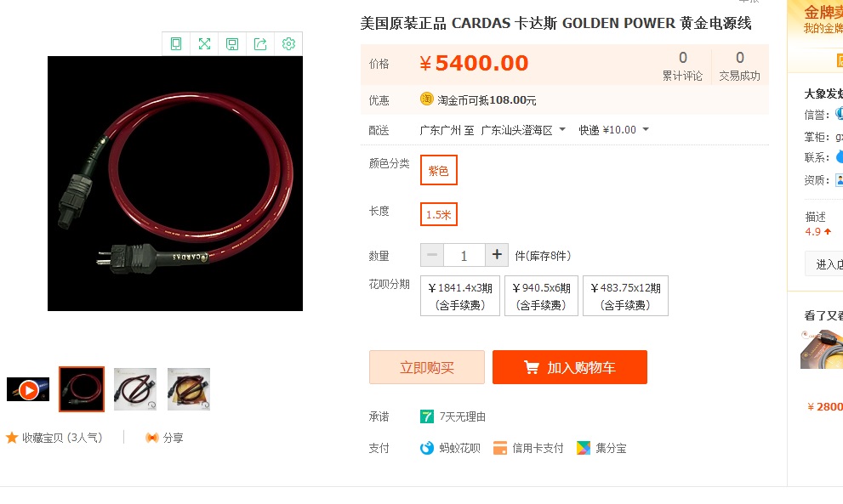The height and width of the screenshot is (504, 843).
Task: Play the product video thumbnail
Action: (28, 389)
